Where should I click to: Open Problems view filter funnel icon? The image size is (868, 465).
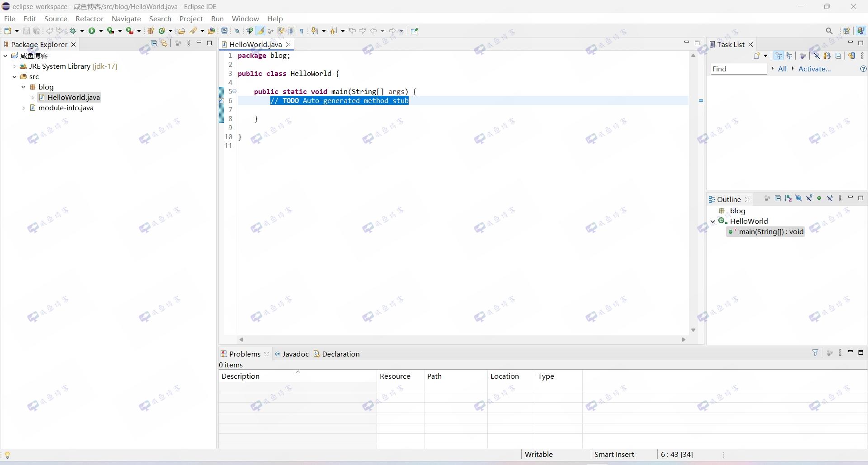click(x=816, y=352)
